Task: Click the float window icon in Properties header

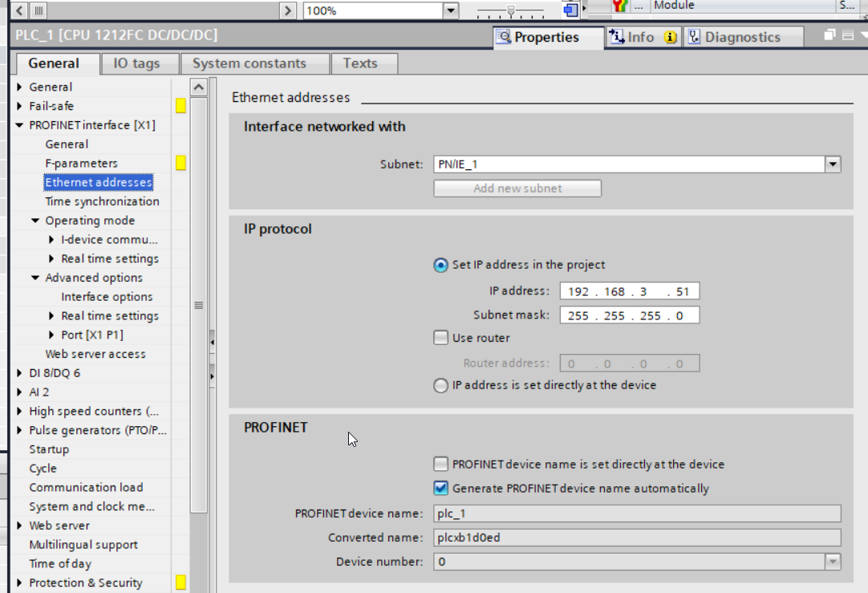Action: tap(829, 35)
